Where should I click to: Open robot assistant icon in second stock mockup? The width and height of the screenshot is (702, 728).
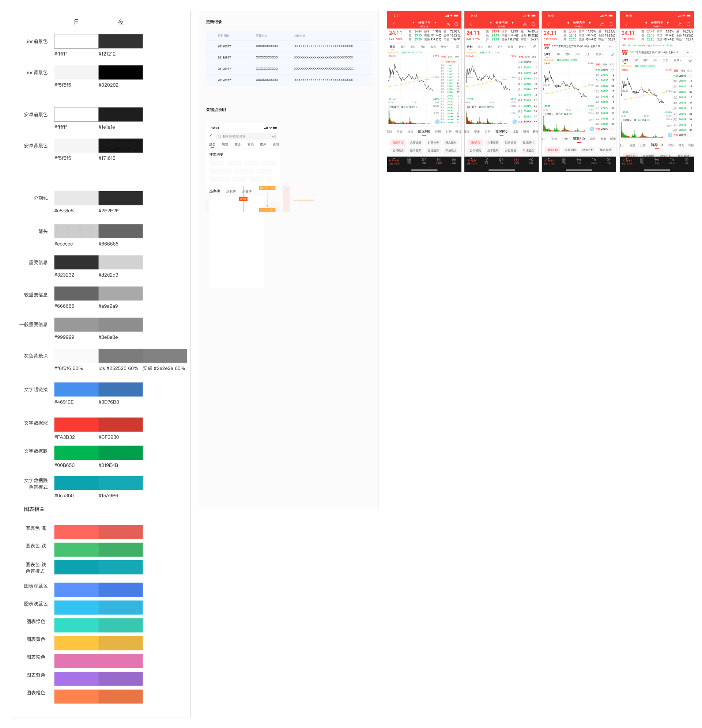pyautogui.click(x=525, y=24)
